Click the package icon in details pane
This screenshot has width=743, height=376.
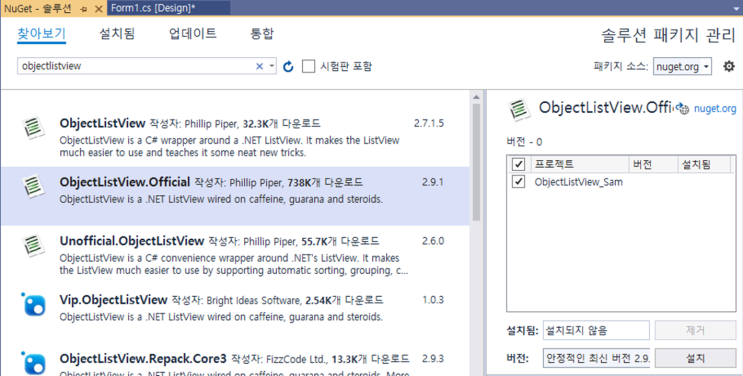[x=520, y=109]
